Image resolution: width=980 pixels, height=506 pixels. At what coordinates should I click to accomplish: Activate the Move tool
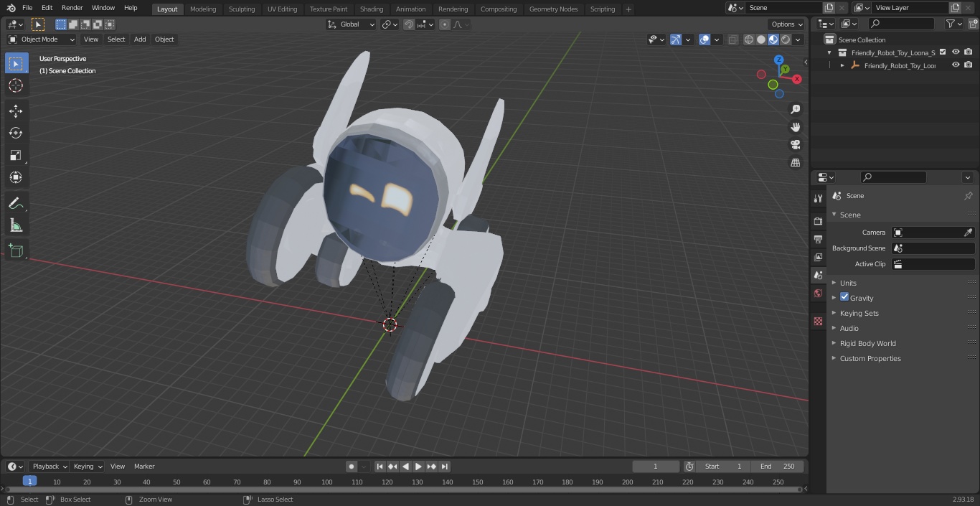coord(16,111)
